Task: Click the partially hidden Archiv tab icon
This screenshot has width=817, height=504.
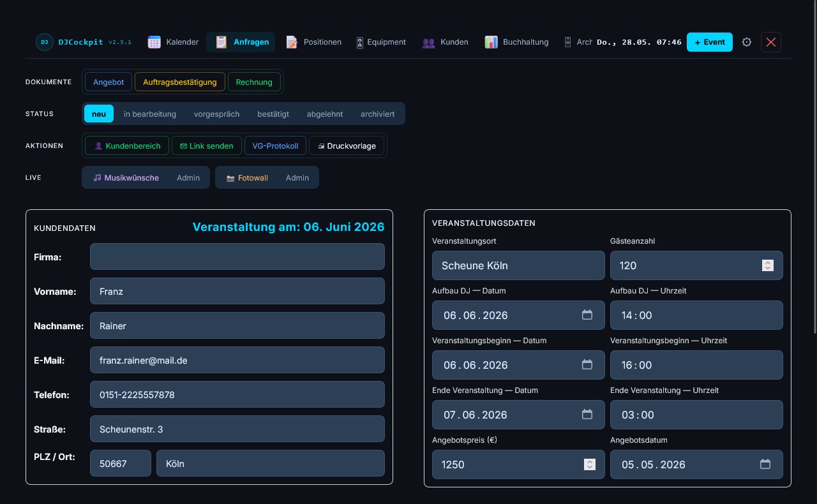Action: [567, 42]
